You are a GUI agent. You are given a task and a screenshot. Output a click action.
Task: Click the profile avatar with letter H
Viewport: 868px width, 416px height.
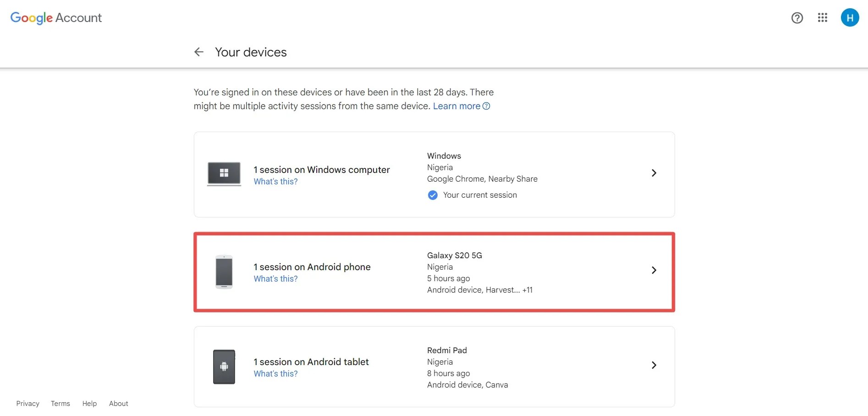click(x=850, y=17)
